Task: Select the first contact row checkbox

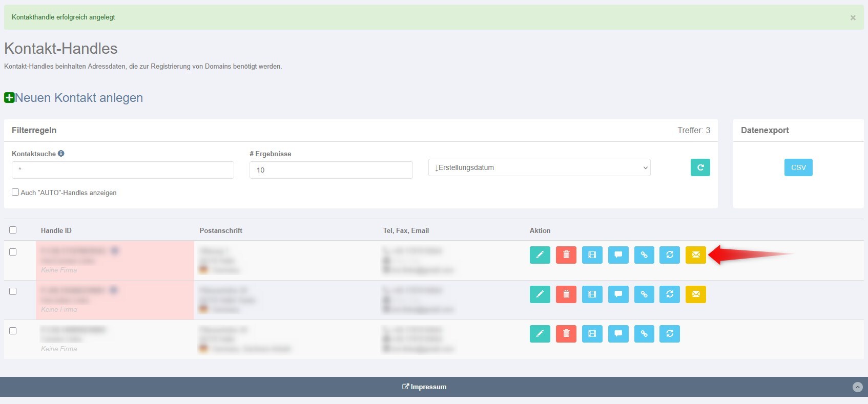Action: [13, 252]
